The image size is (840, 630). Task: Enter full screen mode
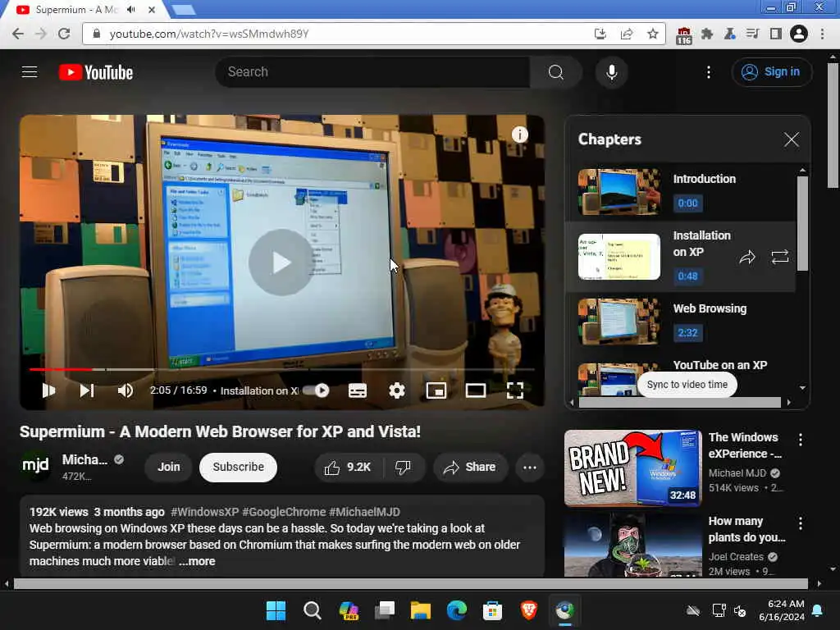point(515,390)
